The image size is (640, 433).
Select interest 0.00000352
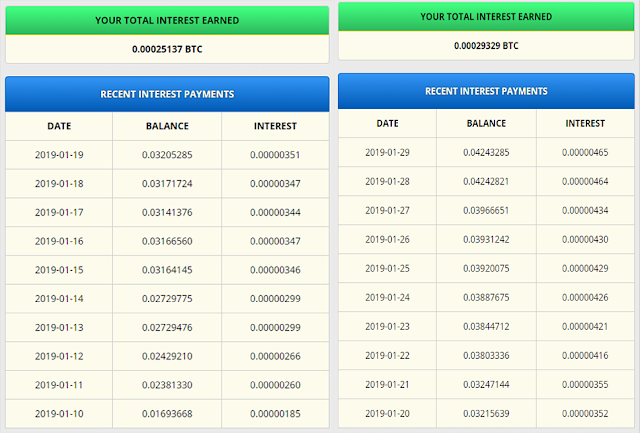(585, 413)
